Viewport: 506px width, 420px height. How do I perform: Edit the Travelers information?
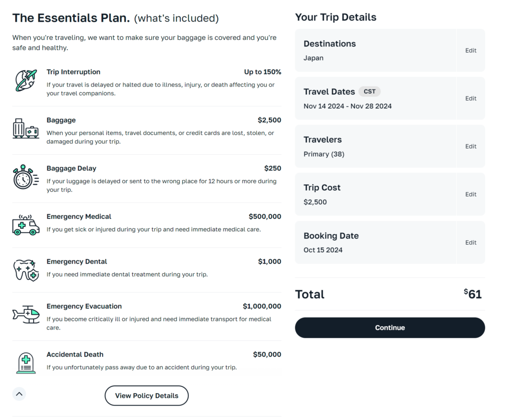click(x=470, y=146)
